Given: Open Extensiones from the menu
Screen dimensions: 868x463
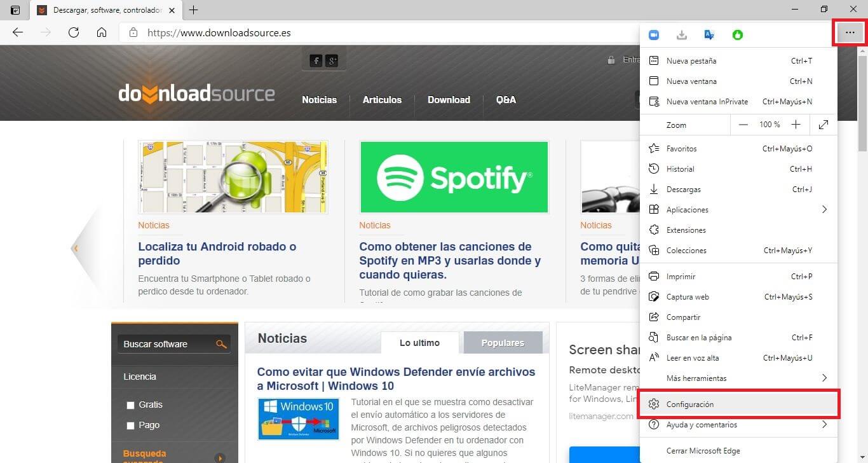Looking at the screenshot, I should click(x=738, y=230).
